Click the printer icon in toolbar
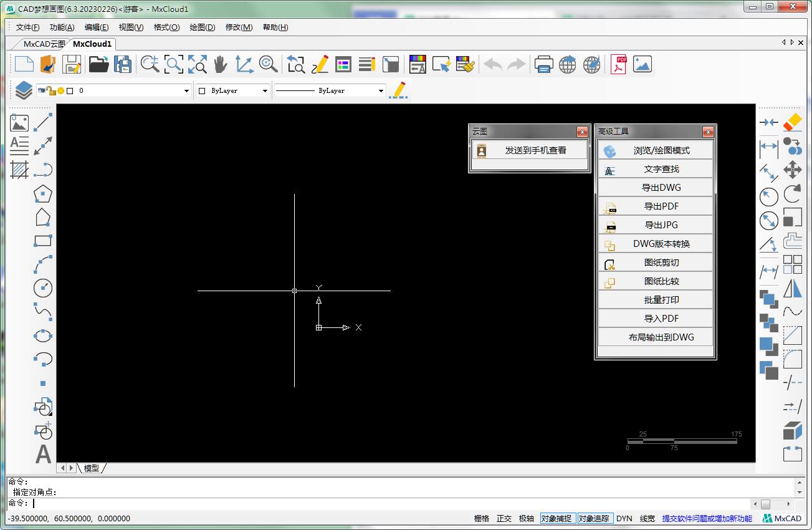Image resolution: width=812 pixels, height=530 pixels. coord(543,64)
